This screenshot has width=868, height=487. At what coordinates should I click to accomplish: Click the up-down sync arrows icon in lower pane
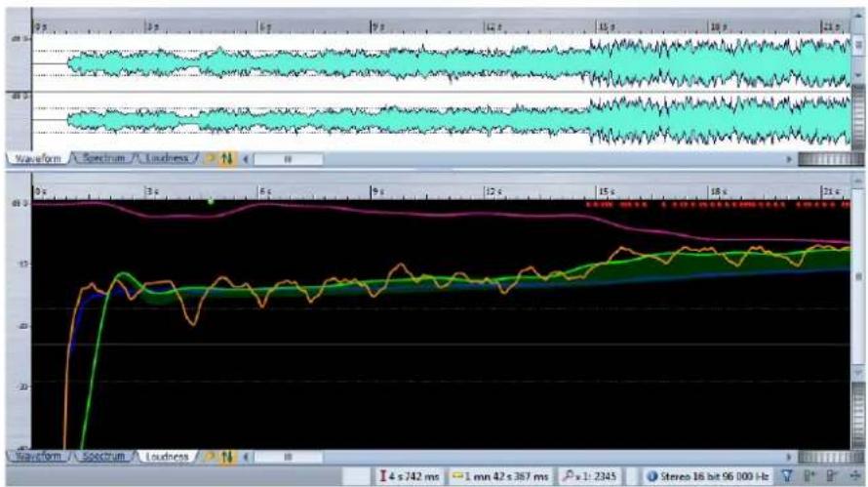[x=227, y=457]
